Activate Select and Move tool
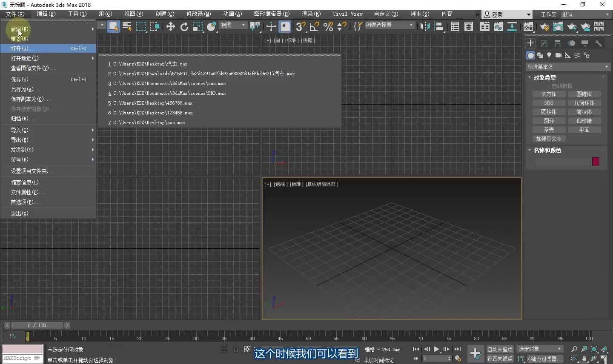 pos(170,26)
